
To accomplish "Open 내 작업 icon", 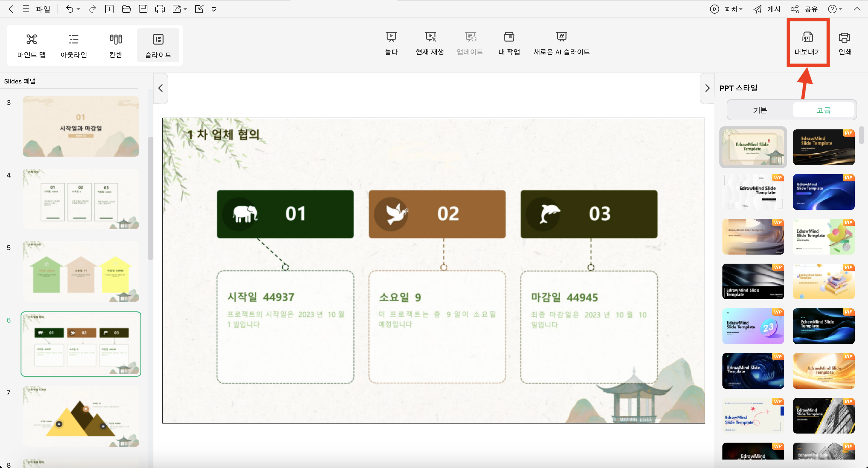I will click(x=509, y=37).
